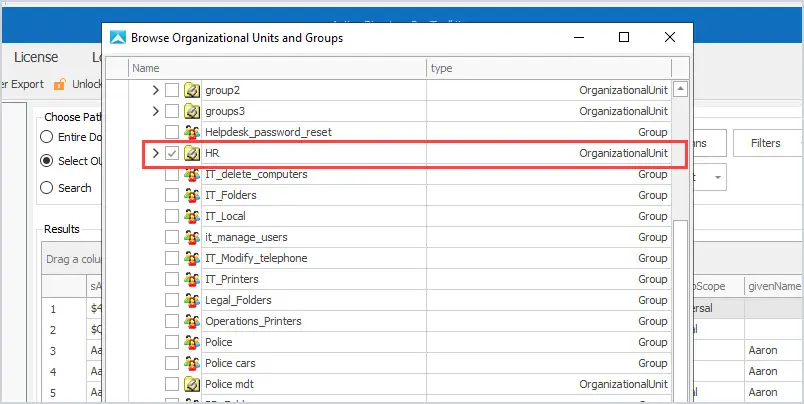Select the Police mdt row name
Image resolution: width=804 pixels, height=404 pixels.
(230, 384)
